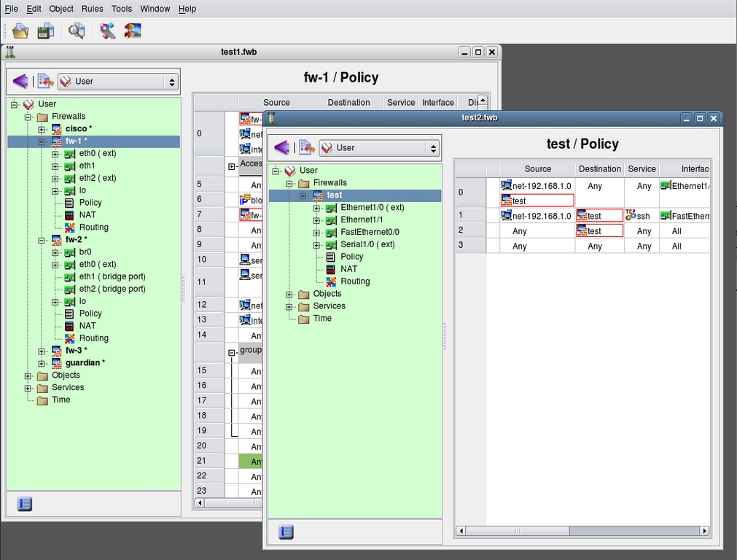Click the purple back arrow in test2.fwb
Image resolution: width=737 pixels, height=560 pixels.
click(x=281, y=148)
